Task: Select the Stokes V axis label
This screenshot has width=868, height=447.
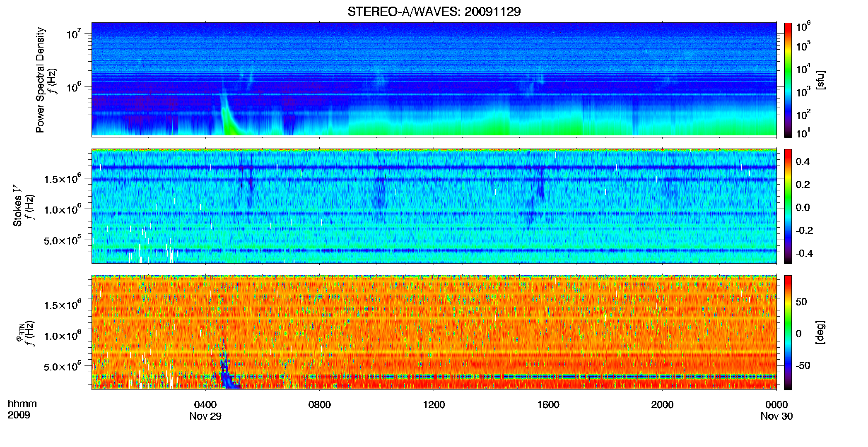Action: (x=18, y=206)
